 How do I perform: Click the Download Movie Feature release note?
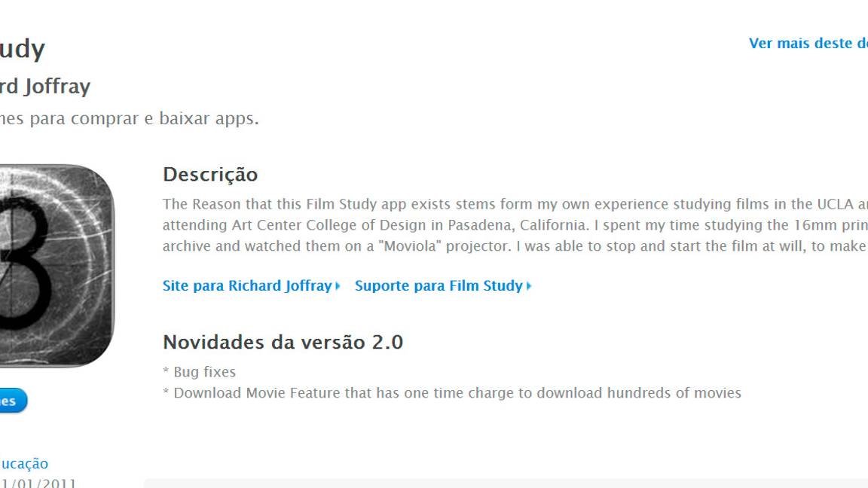pyautogui.click(x=452, y=393)
